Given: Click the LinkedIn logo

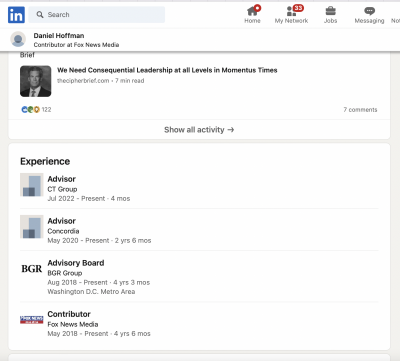Looking at the screenshot, I should coord(16,15).
